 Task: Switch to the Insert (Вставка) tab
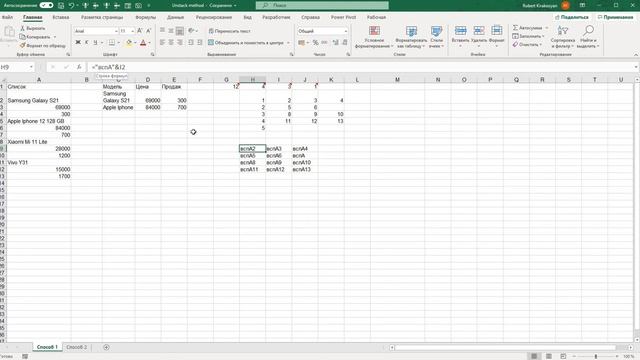60,17
